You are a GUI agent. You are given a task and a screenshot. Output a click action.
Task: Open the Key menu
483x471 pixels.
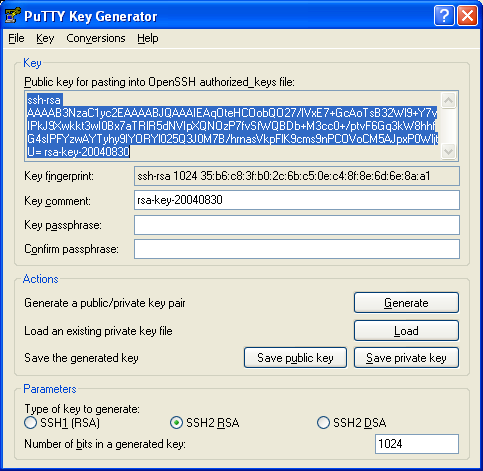coord(45,38)
